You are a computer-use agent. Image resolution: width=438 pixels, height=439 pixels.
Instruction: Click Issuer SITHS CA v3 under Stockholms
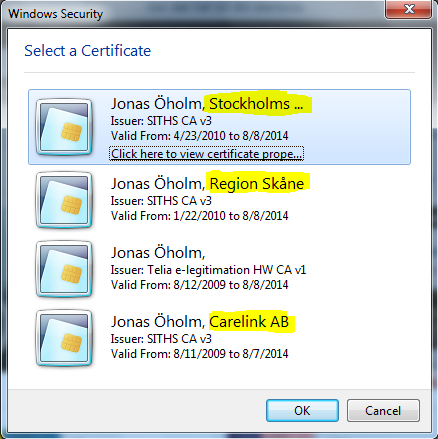[x=161, y=121]
